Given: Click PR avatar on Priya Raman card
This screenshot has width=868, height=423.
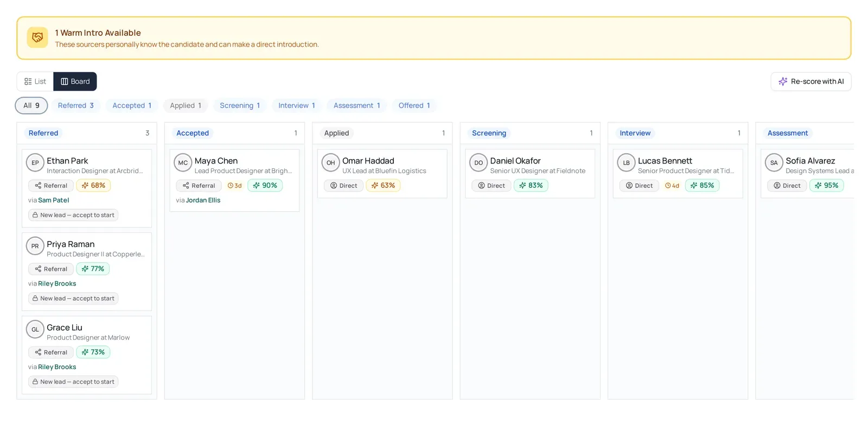Looking at the screenshot, I should [x=35, y=246].
